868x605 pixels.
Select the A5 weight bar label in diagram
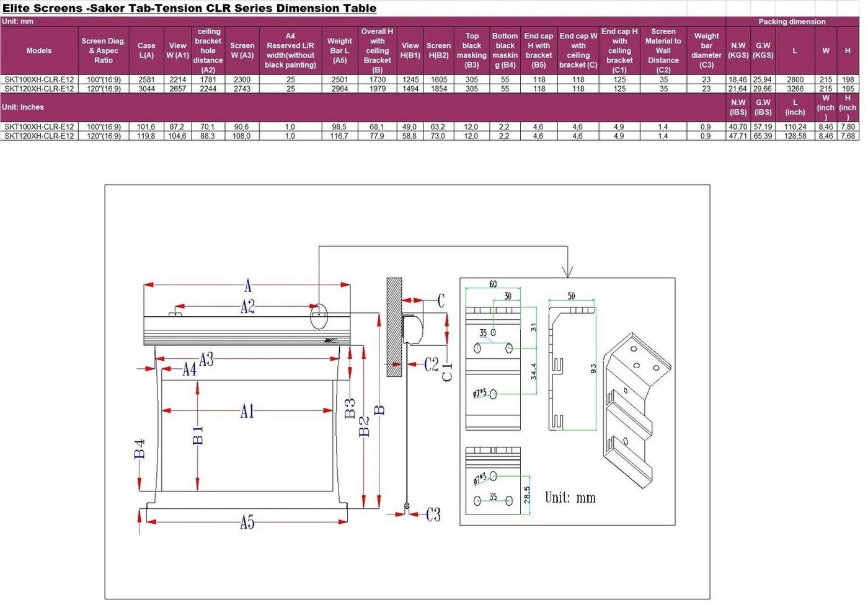[247, 523]
